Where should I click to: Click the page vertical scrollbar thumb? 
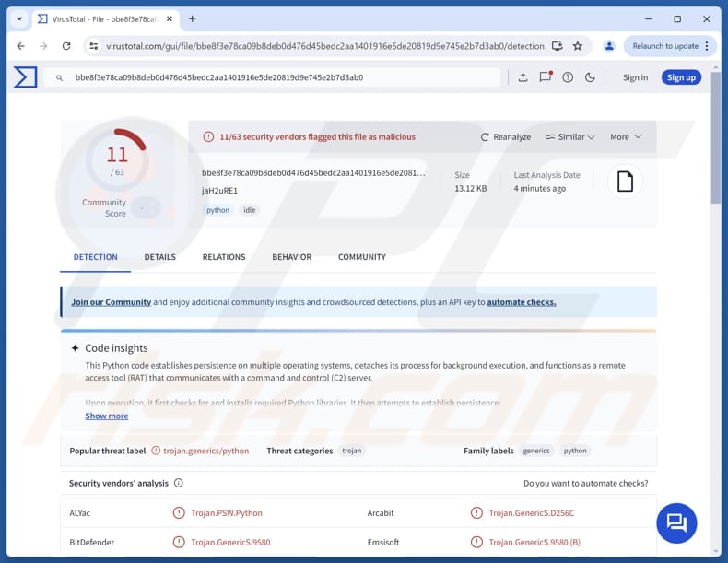715,137
